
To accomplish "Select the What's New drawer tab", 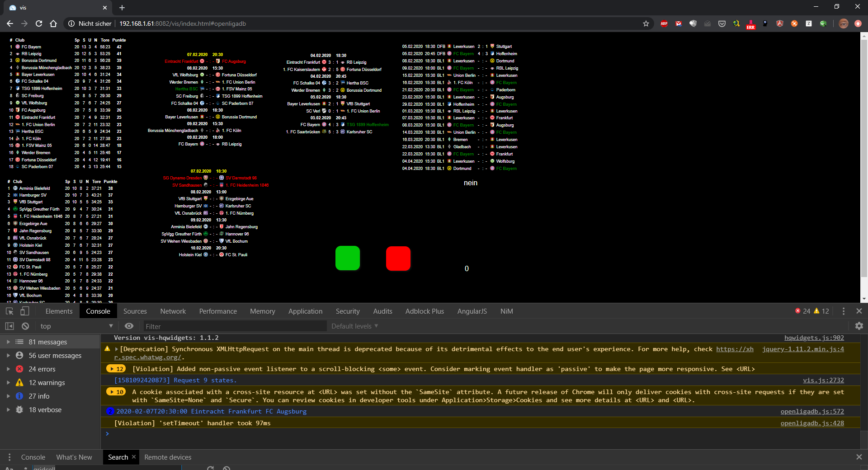I will click(x=74, y=457).
